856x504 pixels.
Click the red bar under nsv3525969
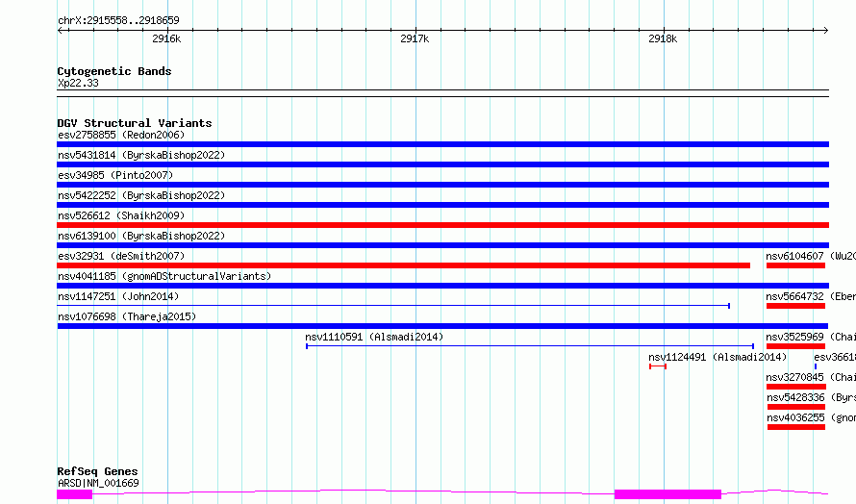pos(795,346)
